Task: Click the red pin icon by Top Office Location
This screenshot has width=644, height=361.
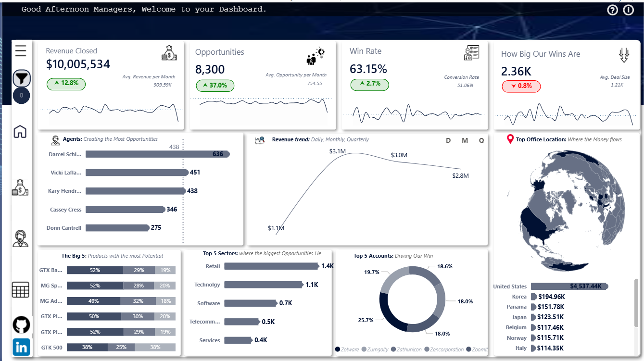Action: pyautogui.click(x=510, y=139)
